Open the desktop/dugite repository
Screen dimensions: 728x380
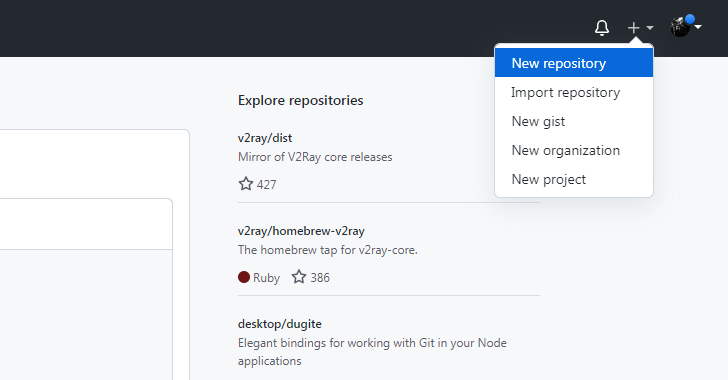280,324
